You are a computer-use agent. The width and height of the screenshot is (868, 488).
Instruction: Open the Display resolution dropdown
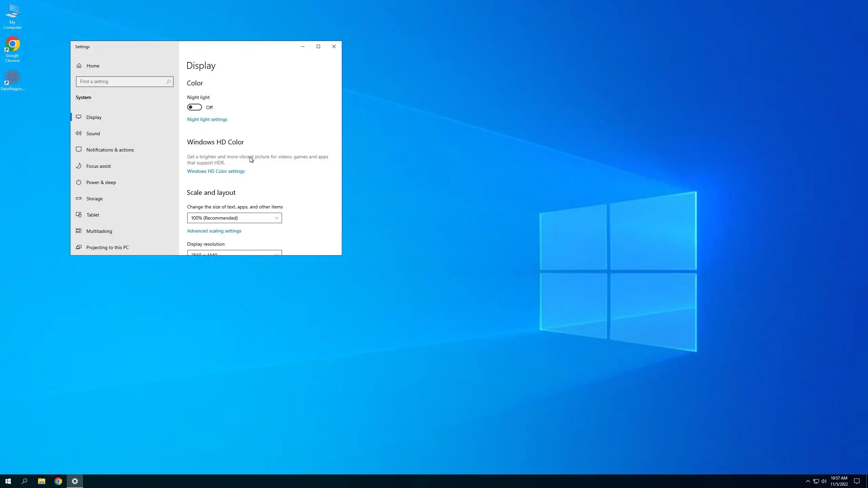pyautogui.click(x=234, y=253)
